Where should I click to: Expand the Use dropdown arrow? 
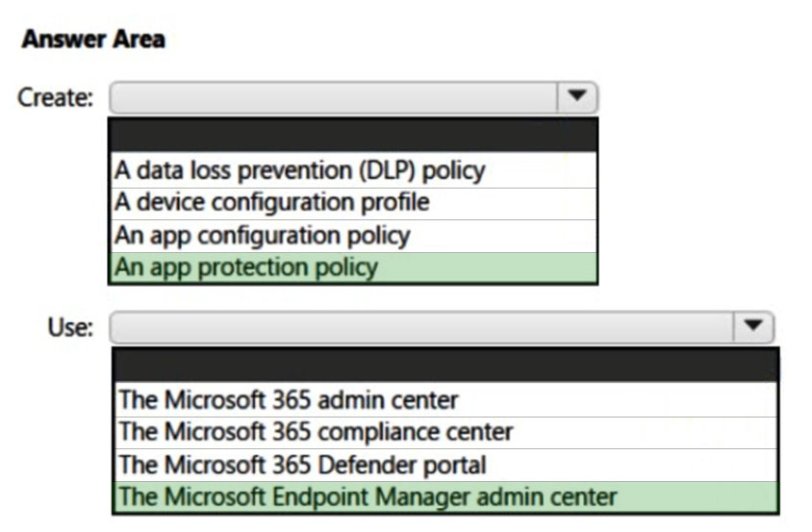tap(753, 327)
